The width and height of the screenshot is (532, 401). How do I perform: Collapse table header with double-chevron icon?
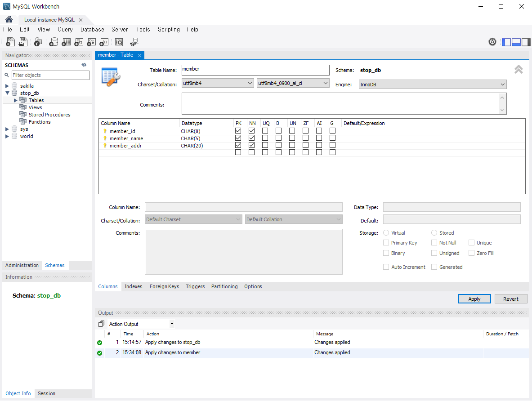point(519,70)
